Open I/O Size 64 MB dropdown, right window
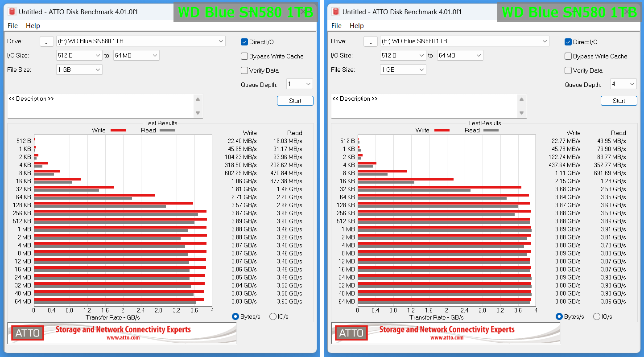The height and width of the screenshot is (357, 644). pos(460,55)
